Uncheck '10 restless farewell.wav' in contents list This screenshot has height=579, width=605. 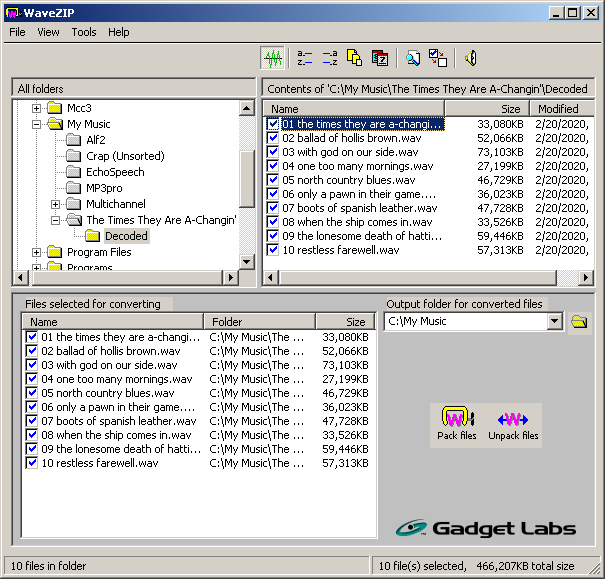(273, 250)
